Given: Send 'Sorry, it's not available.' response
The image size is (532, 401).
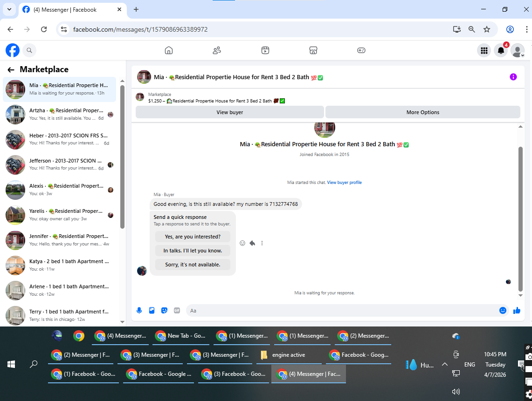Looking at the screenshot, I should point(193,265).
